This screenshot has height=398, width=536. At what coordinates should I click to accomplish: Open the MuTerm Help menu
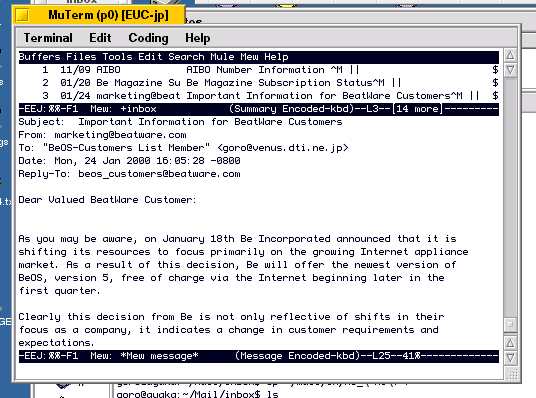(x=198, y=38)
